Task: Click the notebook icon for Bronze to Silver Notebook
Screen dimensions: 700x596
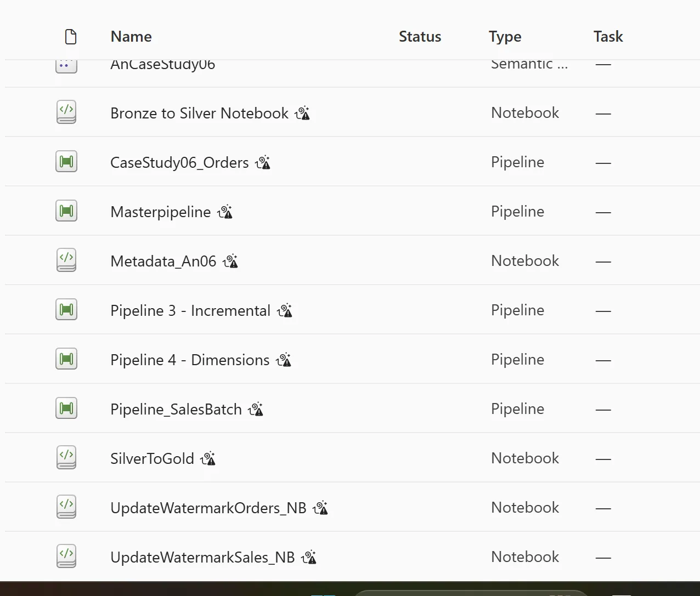Action: pos(66,112)
